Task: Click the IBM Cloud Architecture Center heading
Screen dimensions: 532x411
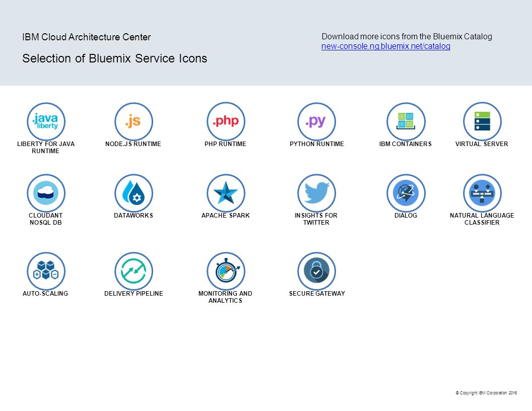Action: point(86,37)
